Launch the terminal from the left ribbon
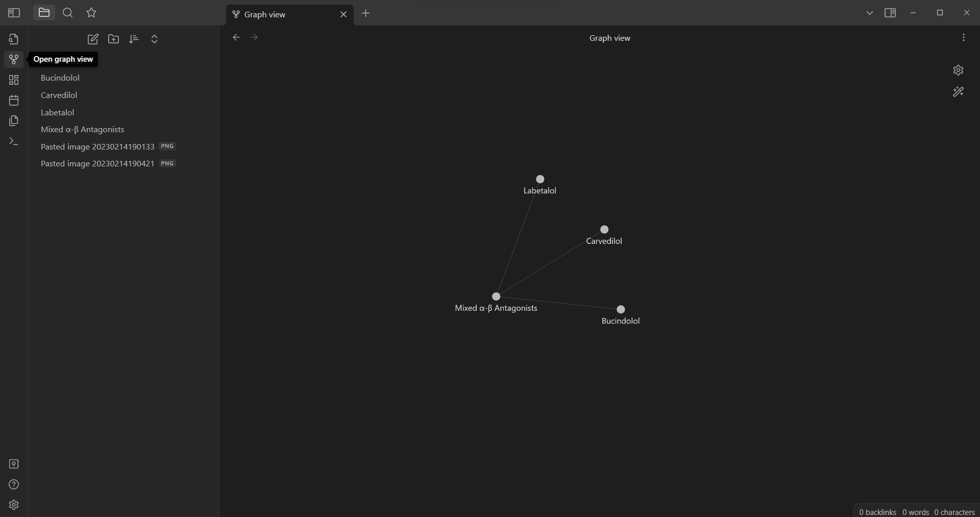This screenshot has width=980, height=517. click(14, 141)
